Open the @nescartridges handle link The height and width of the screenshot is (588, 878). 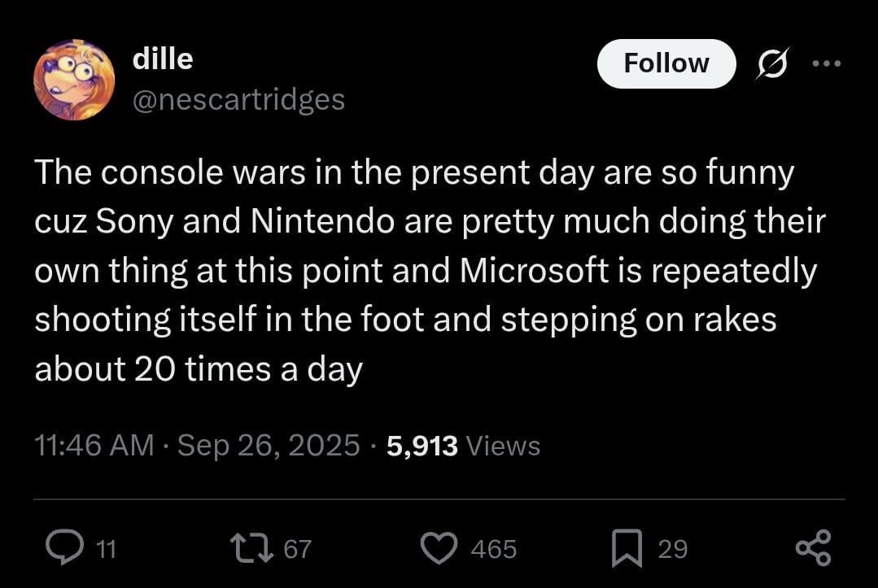(238, 100)
